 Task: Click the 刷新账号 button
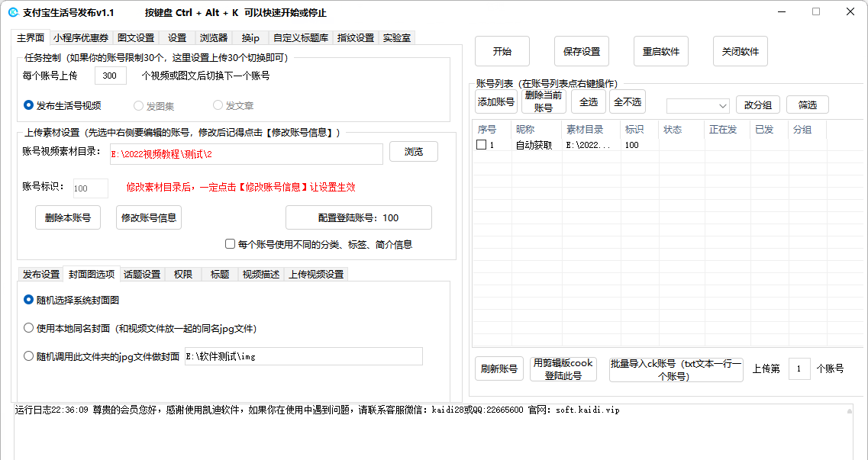point(499,368)
